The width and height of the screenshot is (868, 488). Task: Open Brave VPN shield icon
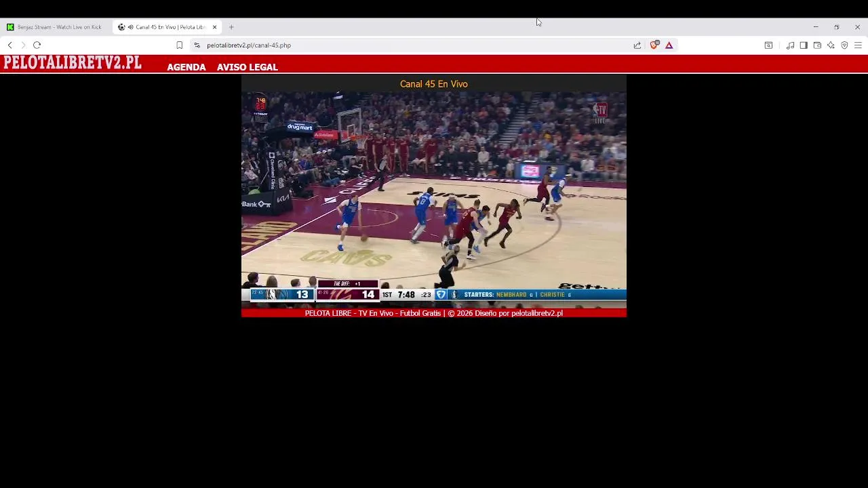(844, 45)
